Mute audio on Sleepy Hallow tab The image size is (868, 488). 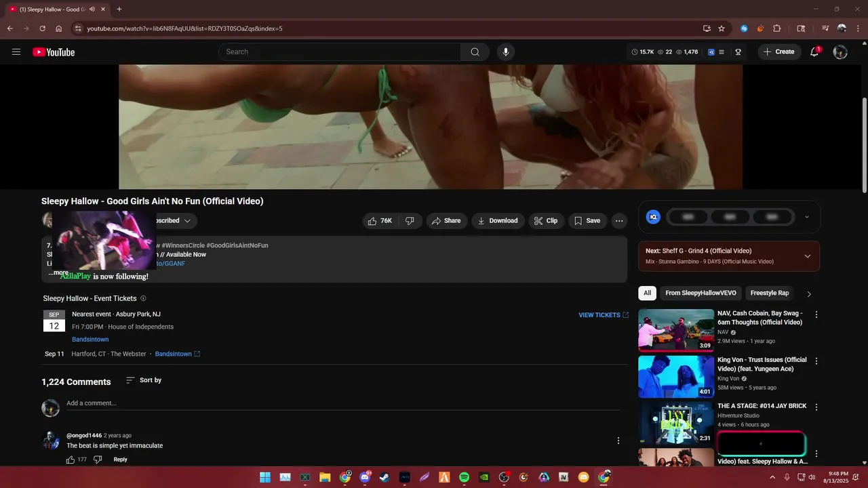(x=92, y=9)
